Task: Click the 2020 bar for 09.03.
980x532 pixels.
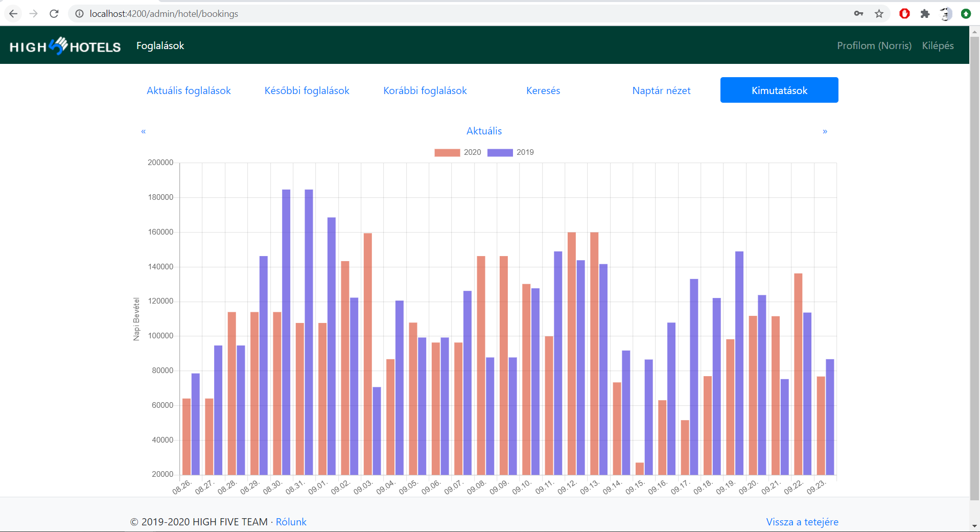Action: pos(367,354)
